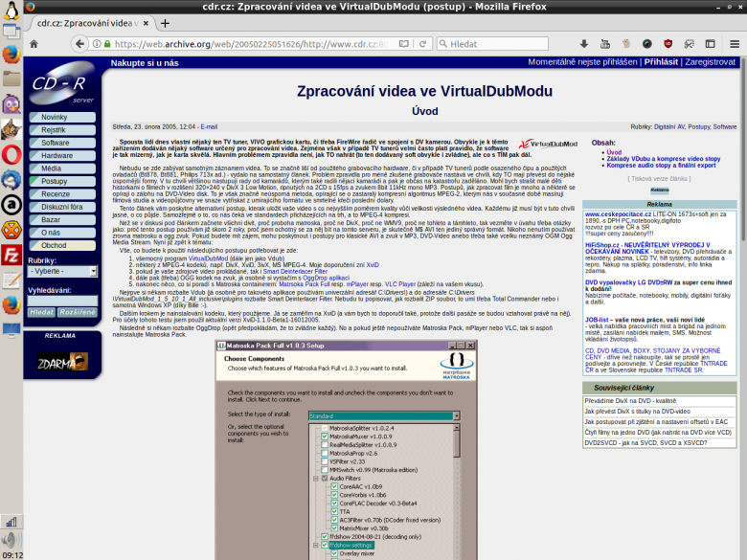The width and height of the screenshot is (747, 560).
Task: Toggle the RealMediaSplitter v1.0.0.9 checkbox
Action: click(325, 445)
